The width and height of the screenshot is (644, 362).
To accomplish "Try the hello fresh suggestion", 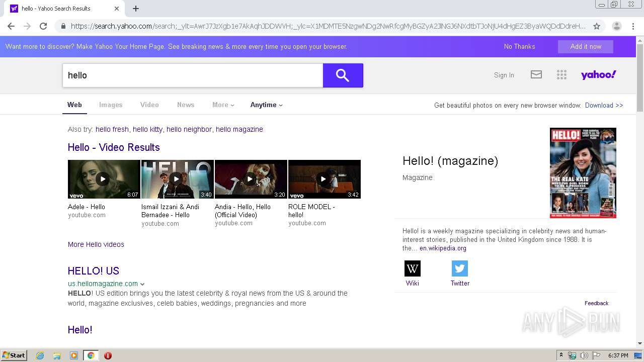I will pos(112,129).
